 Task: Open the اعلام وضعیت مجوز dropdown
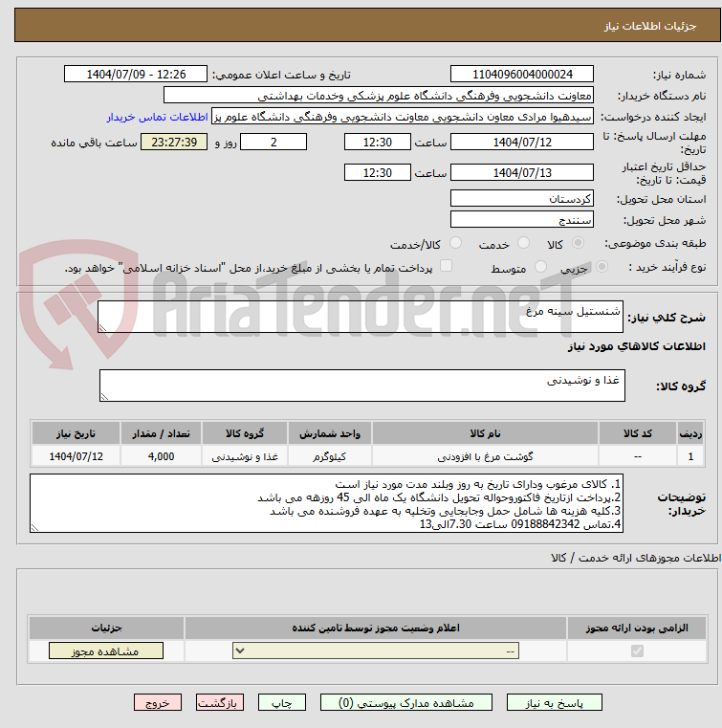pyautogui.click(x=376, y=651)
